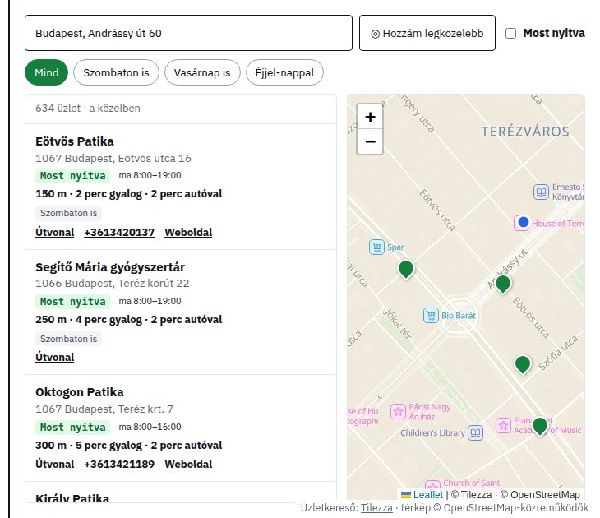Open the OpenStreetMap attribution link
This screenshot has height=518, width=600.
545,495
